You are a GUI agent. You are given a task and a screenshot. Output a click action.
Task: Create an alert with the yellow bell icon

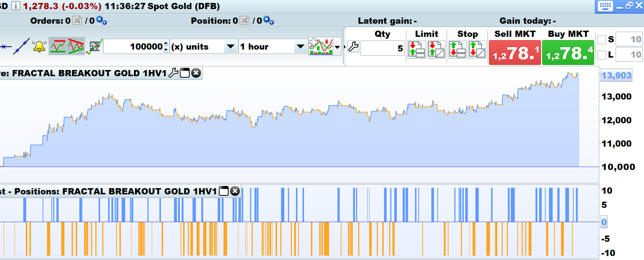(x=39, y=46)
